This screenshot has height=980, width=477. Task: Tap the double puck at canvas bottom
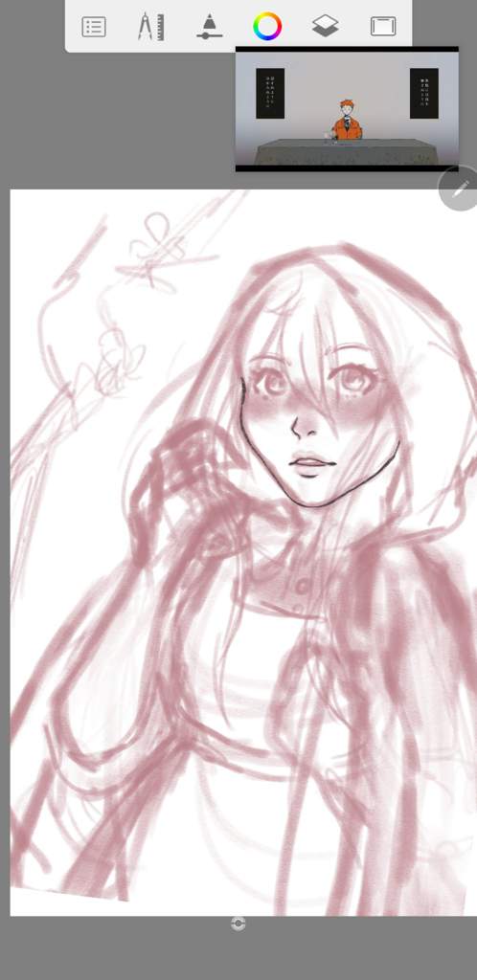click(238, 924)
